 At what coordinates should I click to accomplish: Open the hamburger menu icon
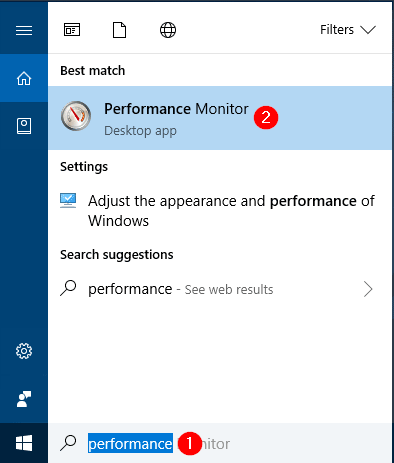pyautogui.click(x=24, y=30)
